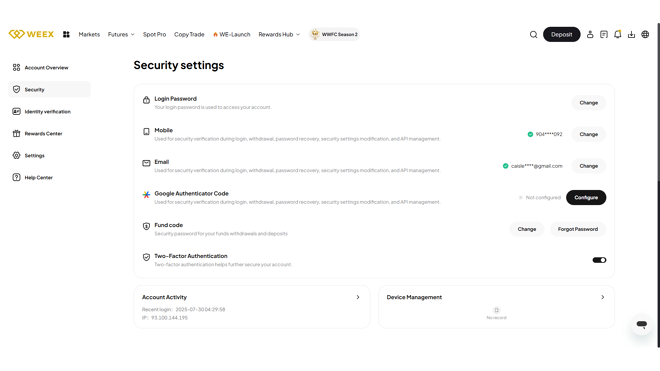Click the Login Password lock icon
This screenshot has width=660, height=371.
[146, 100]
